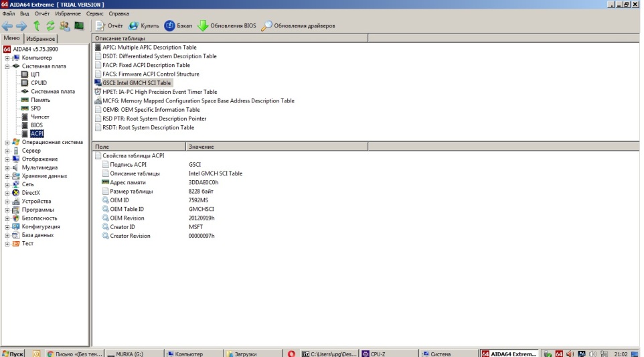Click the Значение column header
The image size is (644, 357).
coord(277,147)
